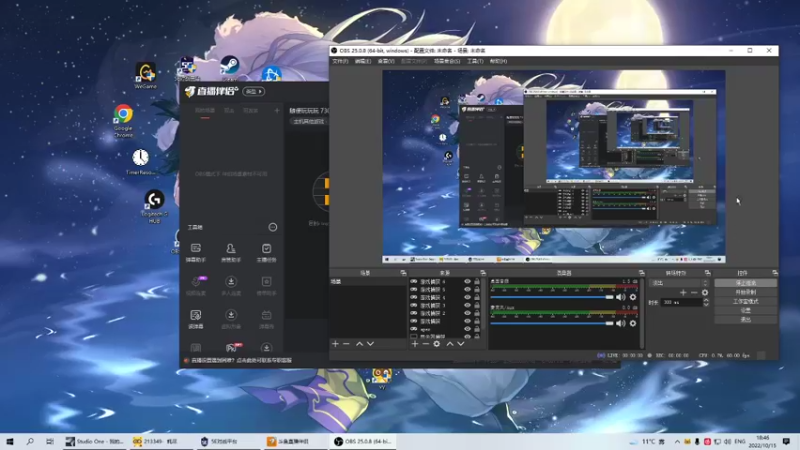Open 场景集合(S) menu in OBS
The width and height of the screenshot is (800, 450).
point(447,61)
